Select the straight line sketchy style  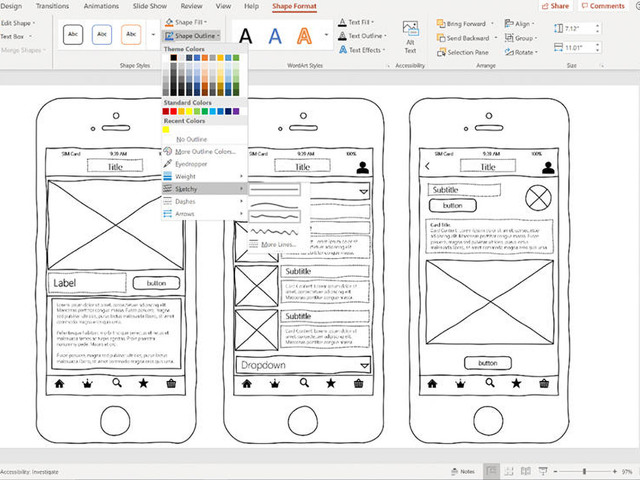[x=275, y=189]
